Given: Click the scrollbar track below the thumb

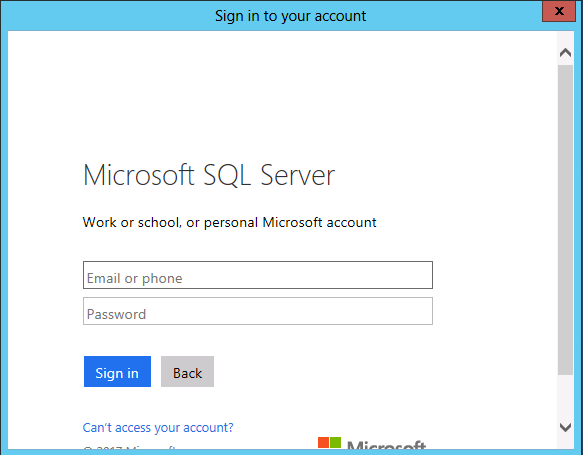Looking at the screenshot, I should tap(566, 397).
